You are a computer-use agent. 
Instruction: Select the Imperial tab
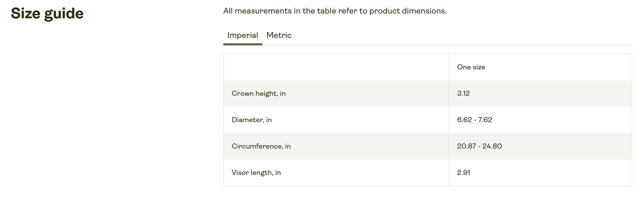pyautogui.click(x=242, y=35)
